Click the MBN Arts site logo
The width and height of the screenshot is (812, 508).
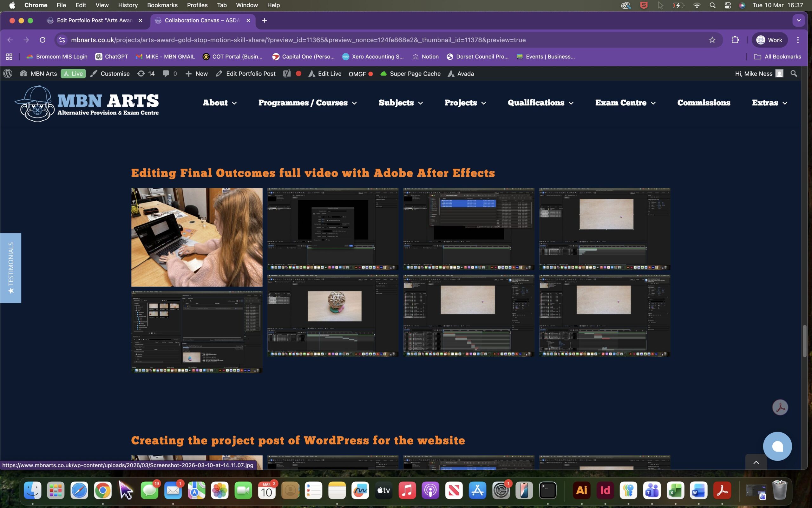click(87, 104)
